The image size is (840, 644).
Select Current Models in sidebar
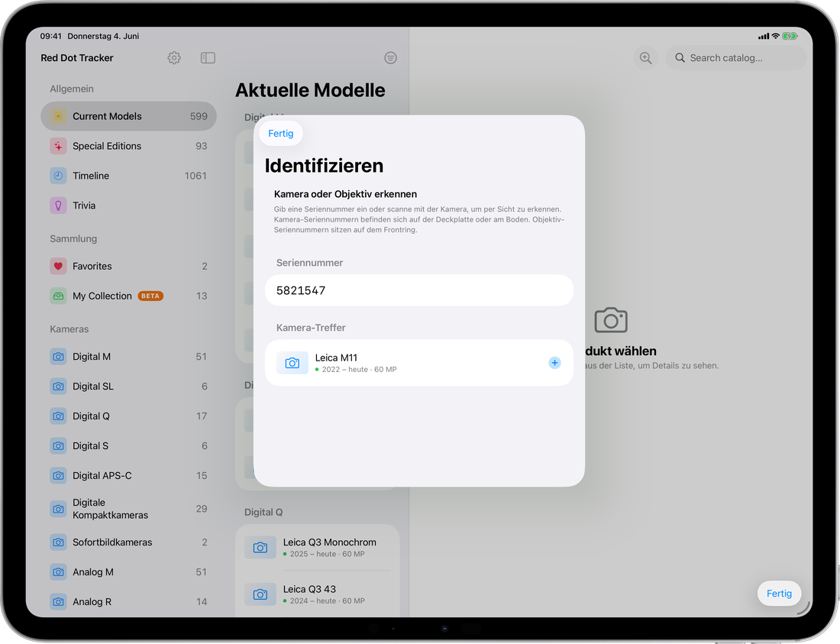[x=128, y=116]
